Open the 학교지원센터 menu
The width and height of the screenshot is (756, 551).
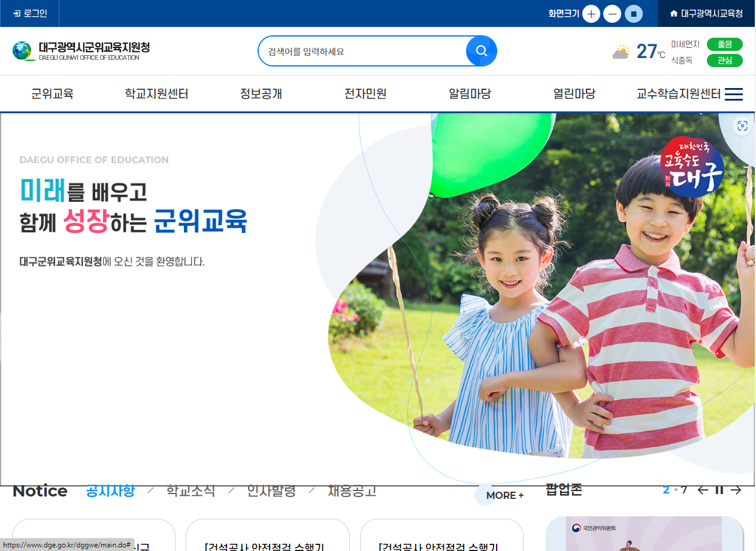tap(157, 93)
